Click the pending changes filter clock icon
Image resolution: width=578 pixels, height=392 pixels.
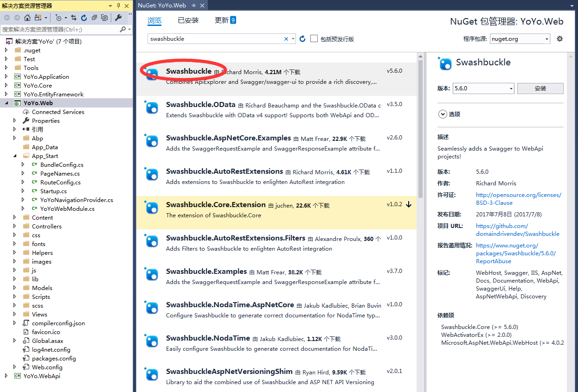(58, 18)
